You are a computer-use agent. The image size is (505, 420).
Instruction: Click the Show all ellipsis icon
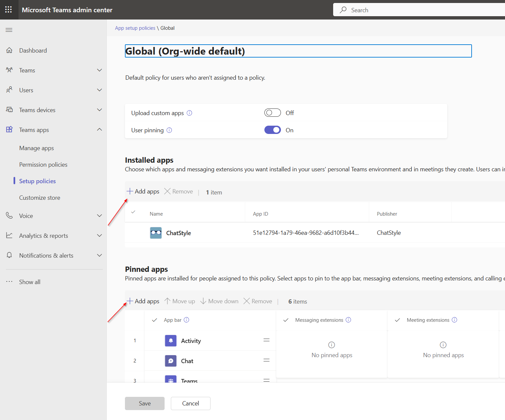tap(9, 282)
